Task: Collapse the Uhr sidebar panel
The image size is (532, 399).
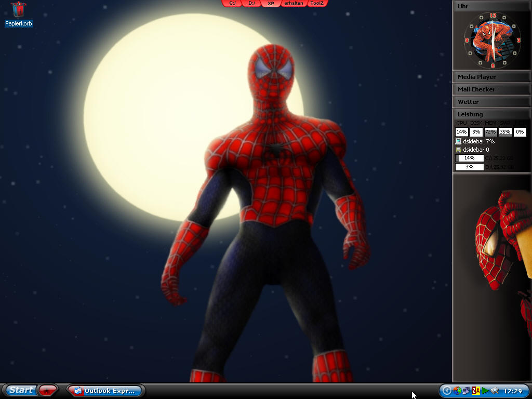Action: click(x=491, y=6)
